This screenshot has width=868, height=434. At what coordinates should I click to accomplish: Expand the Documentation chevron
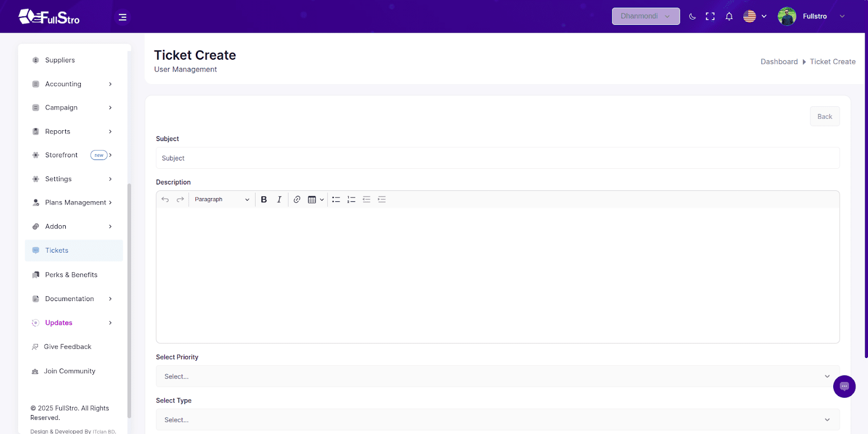click(x=110, y=299)
